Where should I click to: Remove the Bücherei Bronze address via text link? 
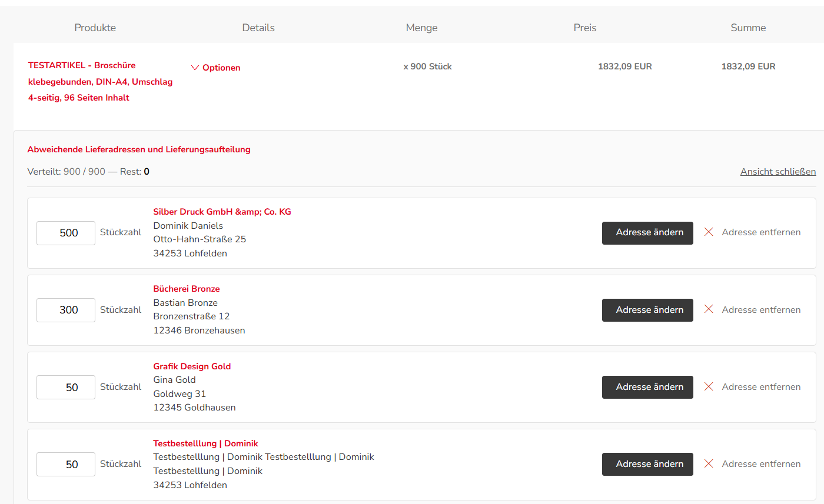(x=761, y=309)
